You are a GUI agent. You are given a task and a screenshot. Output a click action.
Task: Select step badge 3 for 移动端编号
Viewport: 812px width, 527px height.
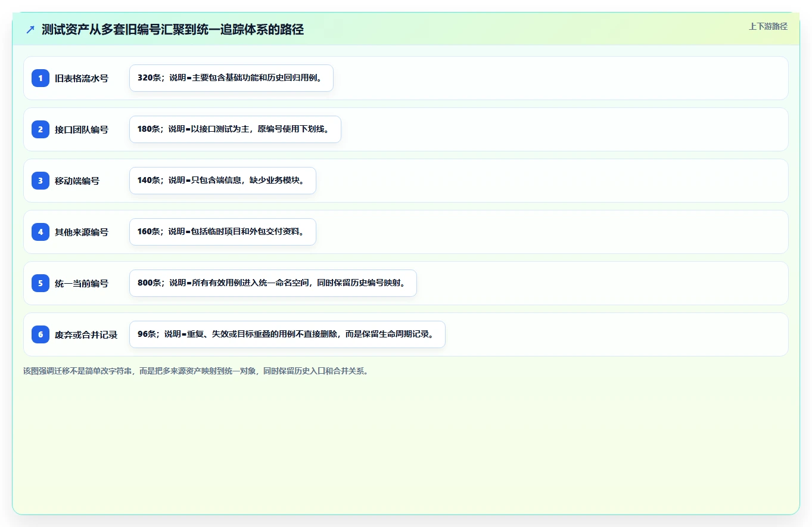41,181
